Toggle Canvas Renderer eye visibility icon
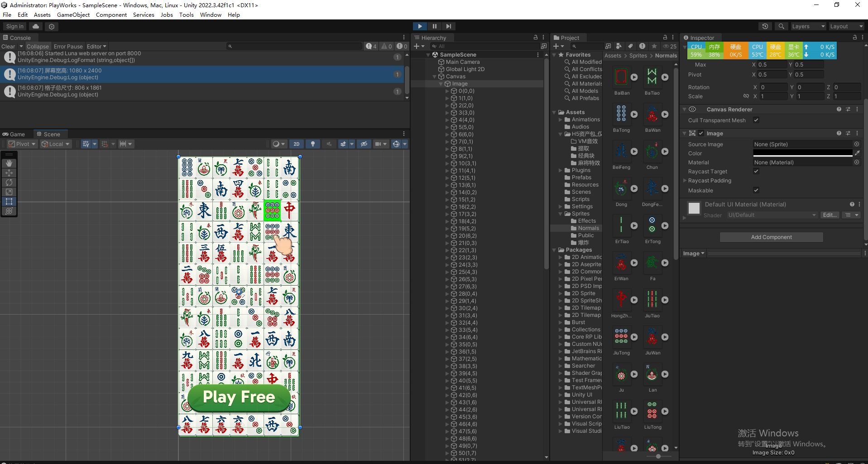 [x=692, y=109]
